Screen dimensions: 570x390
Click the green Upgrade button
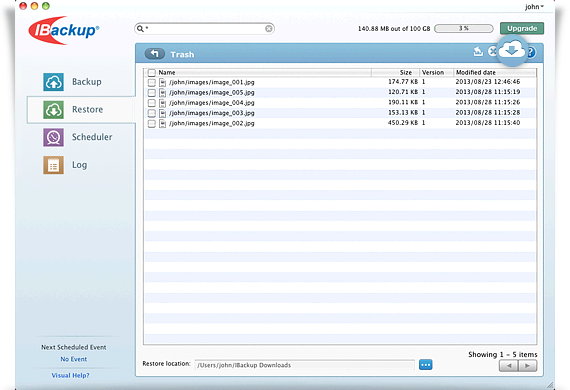[522, 28]
